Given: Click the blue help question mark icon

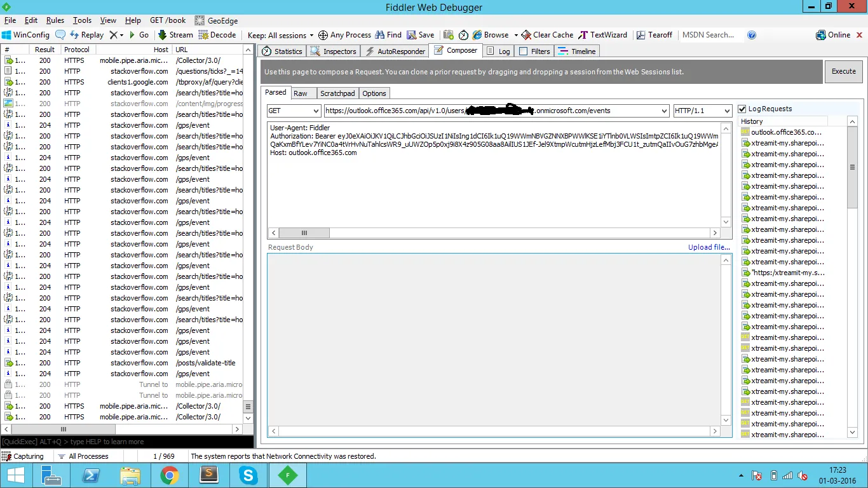Looking at the screenshot, I should [752, 35].
